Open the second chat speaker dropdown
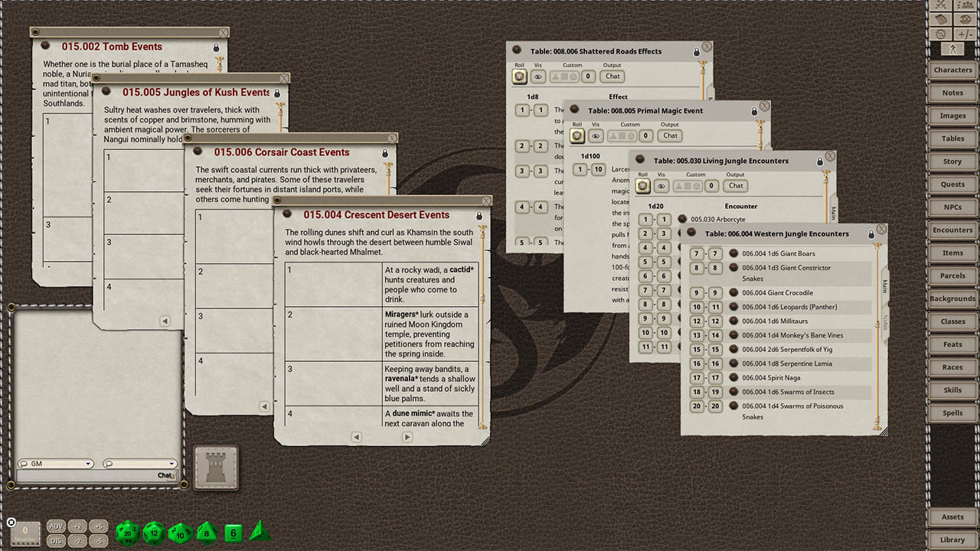 tap(140, 463)
